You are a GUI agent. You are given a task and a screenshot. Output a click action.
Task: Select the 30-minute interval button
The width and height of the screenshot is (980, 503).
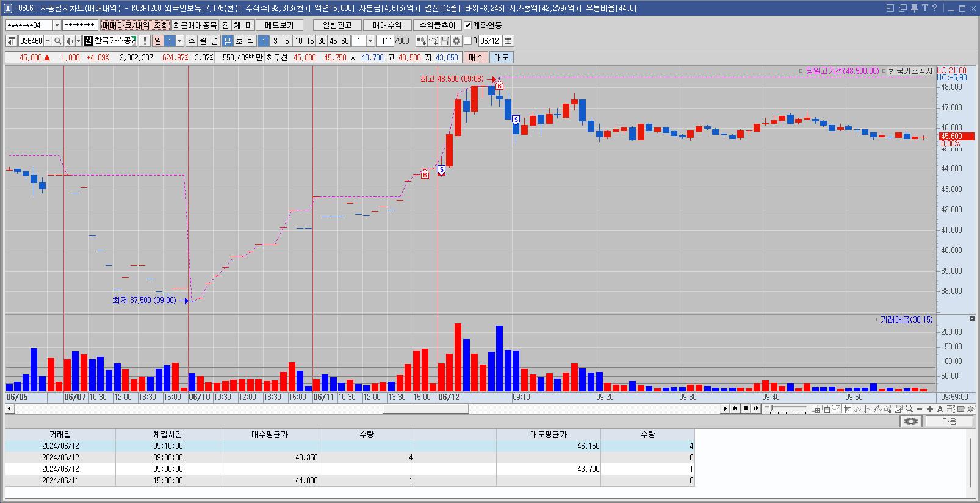pos(322,41)
